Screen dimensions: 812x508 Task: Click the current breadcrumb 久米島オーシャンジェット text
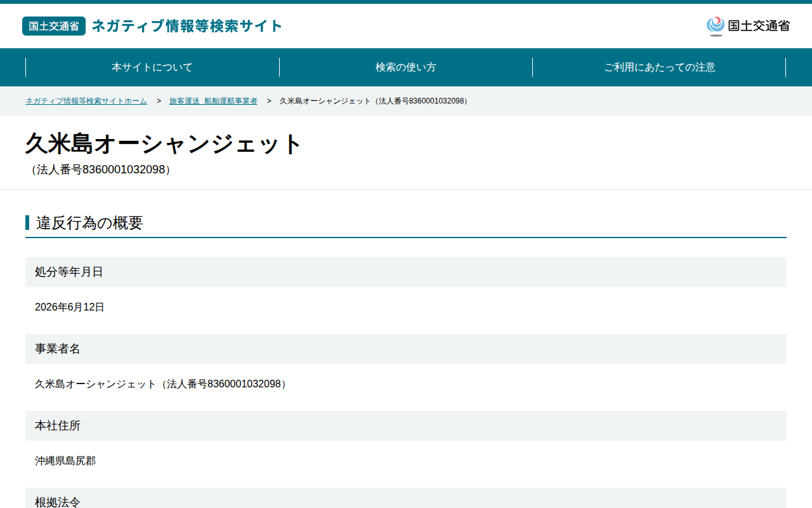click(374, 101)
